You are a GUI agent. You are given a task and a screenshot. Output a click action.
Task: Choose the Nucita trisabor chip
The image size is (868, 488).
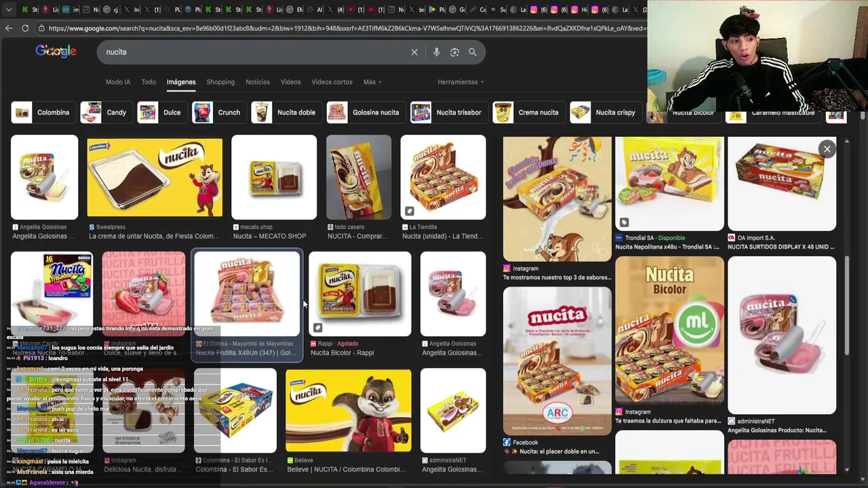pyautogui.click(x=448, y=113)
